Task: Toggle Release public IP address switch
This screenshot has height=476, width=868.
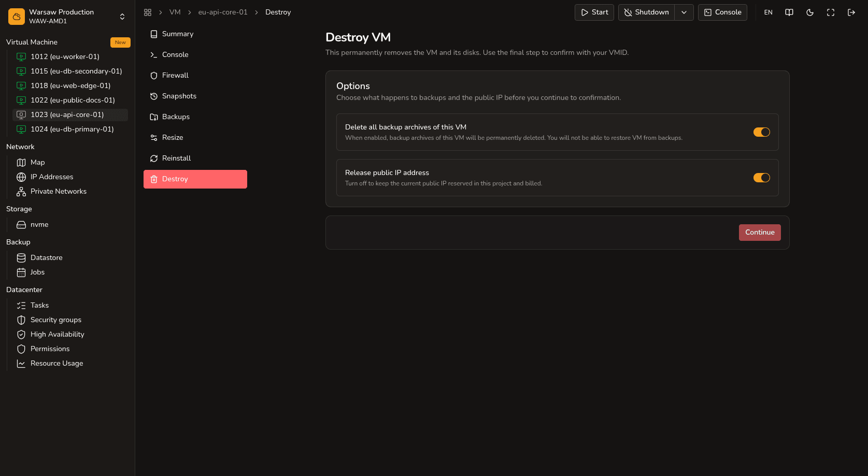Action: tap(762, 178)
